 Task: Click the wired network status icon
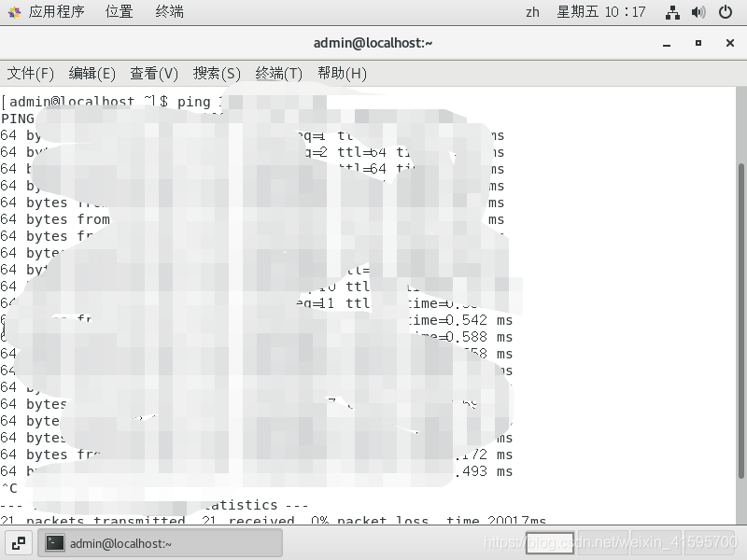(672, 12)
